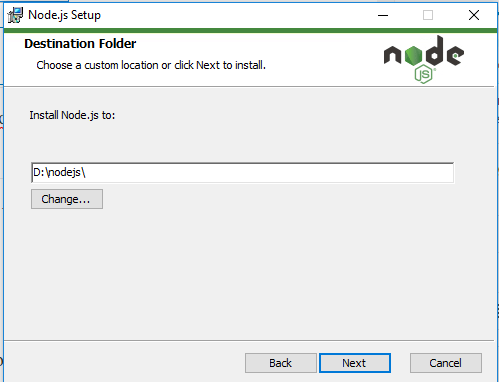Click the greyed-out maximize button

(428, 15)
